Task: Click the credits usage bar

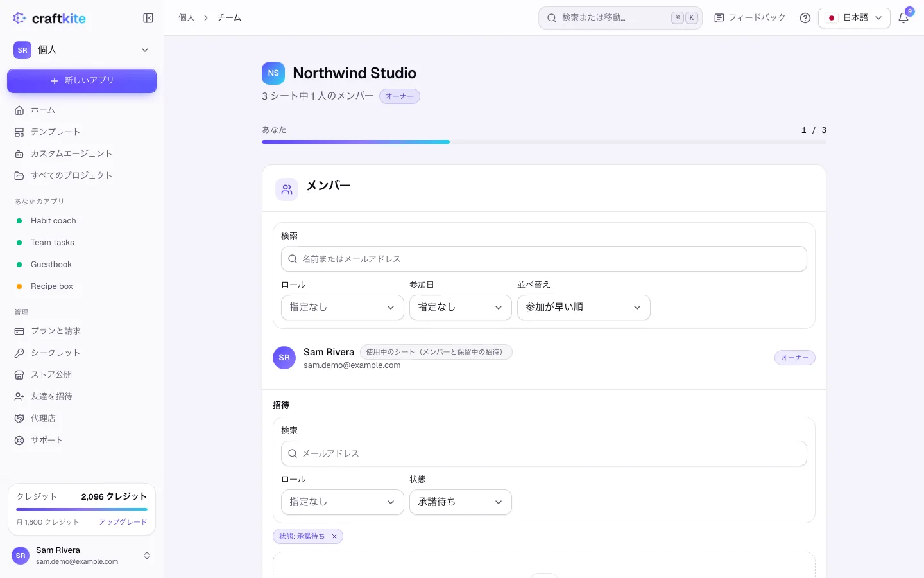Action: (81, 509)
